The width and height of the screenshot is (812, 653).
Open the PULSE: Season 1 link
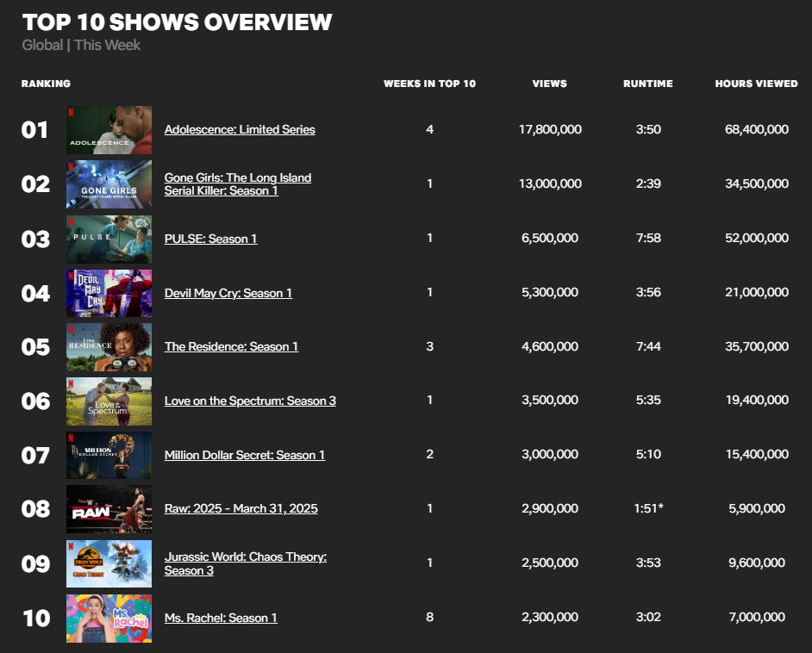point(211,239)
